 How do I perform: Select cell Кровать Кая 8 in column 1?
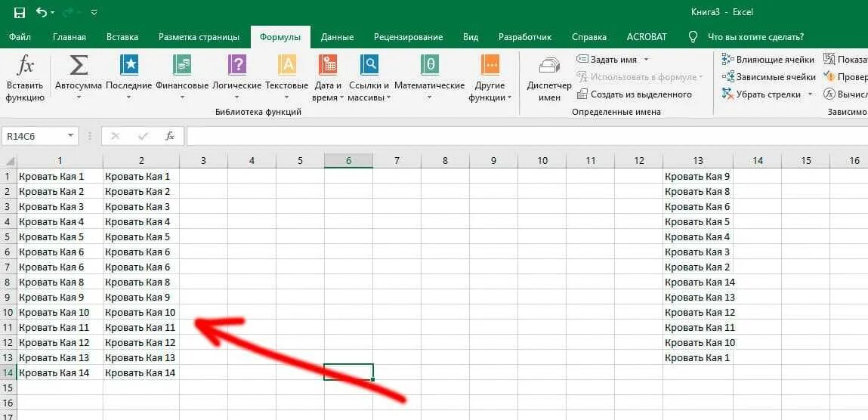pyautogui.click(x=60, y=283)
